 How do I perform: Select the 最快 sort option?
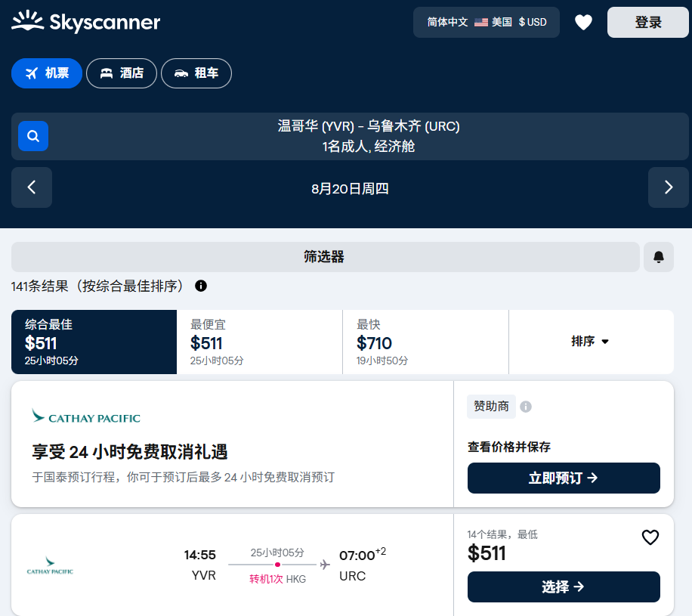pos(425,342)
